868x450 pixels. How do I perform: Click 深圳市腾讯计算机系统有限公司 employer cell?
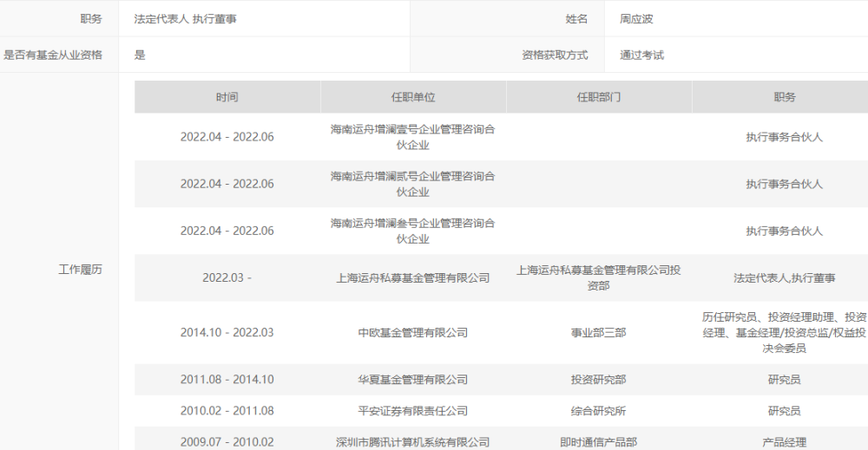[413, 442]
